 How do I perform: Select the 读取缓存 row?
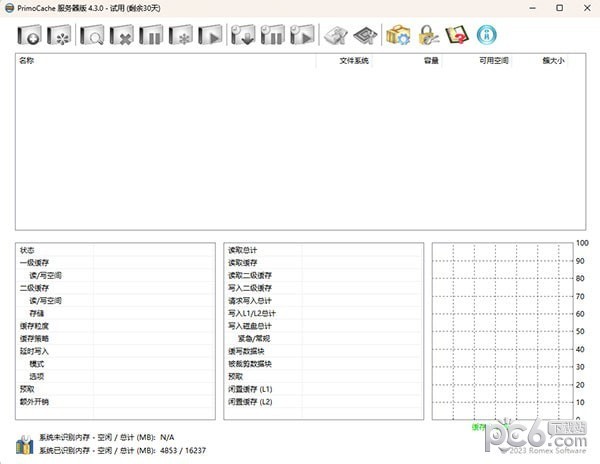(x=324, y=263)
